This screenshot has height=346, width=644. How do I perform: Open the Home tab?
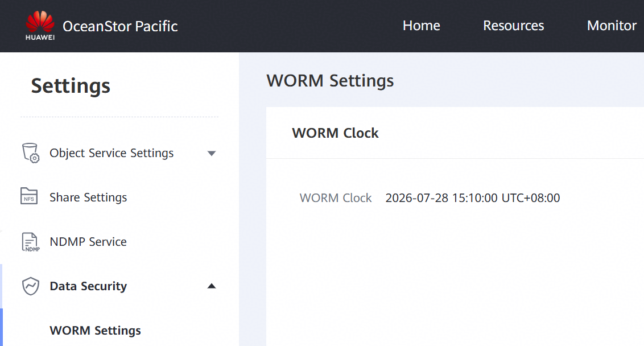(x=422, y=26)
